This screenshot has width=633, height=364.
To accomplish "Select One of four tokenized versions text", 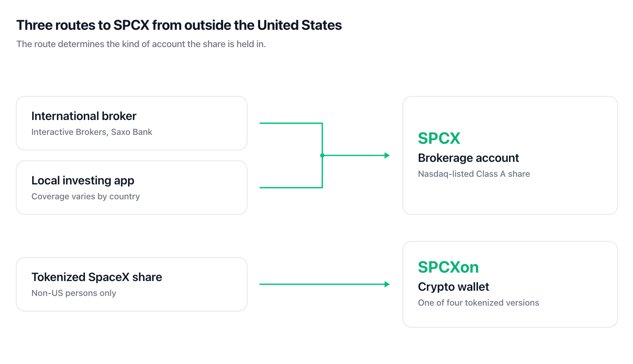I will [478, 303].
